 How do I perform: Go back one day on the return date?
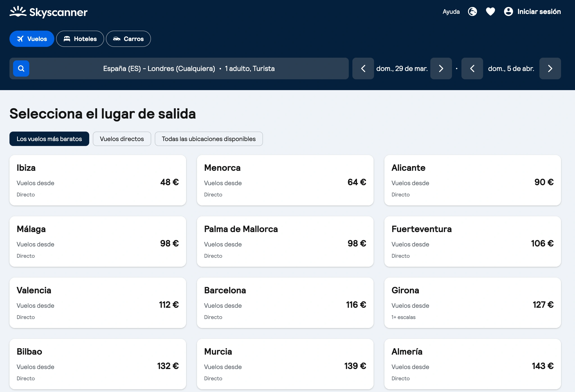472,68
